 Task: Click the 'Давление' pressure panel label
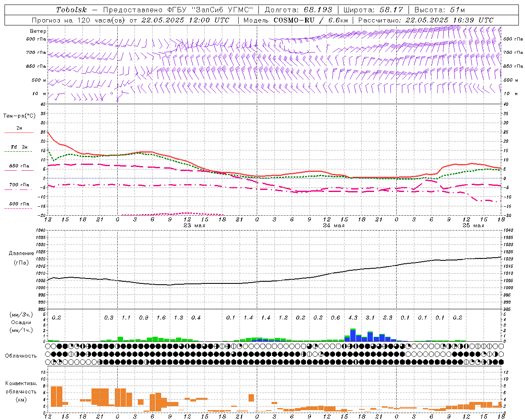point(21,253)
